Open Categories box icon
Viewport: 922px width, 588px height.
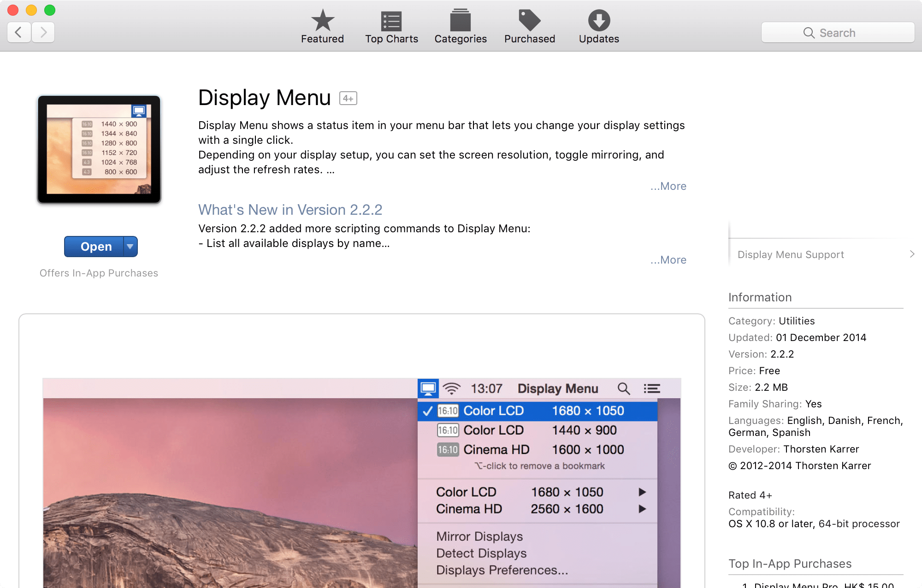click(460, 21)
